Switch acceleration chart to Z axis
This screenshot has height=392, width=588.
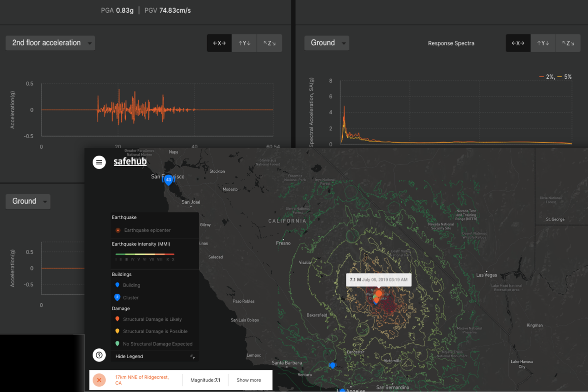[269, 43]
